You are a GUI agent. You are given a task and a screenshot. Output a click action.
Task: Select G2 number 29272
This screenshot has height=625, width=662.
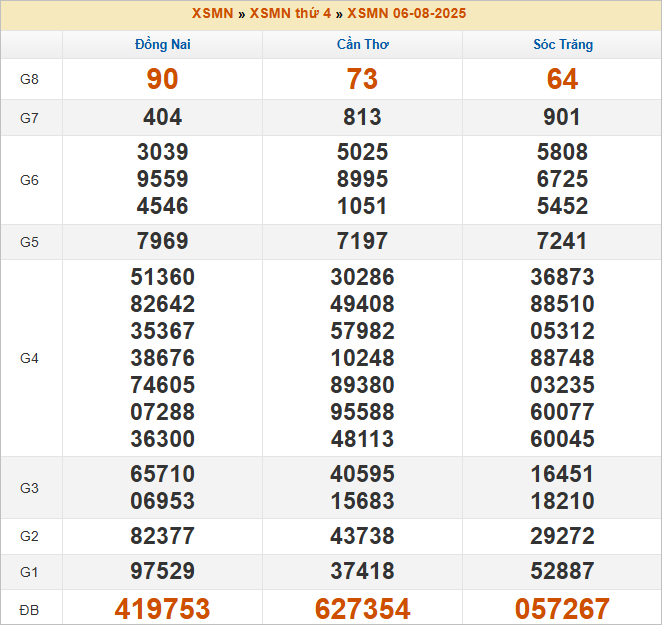click(x=562, y=536)
